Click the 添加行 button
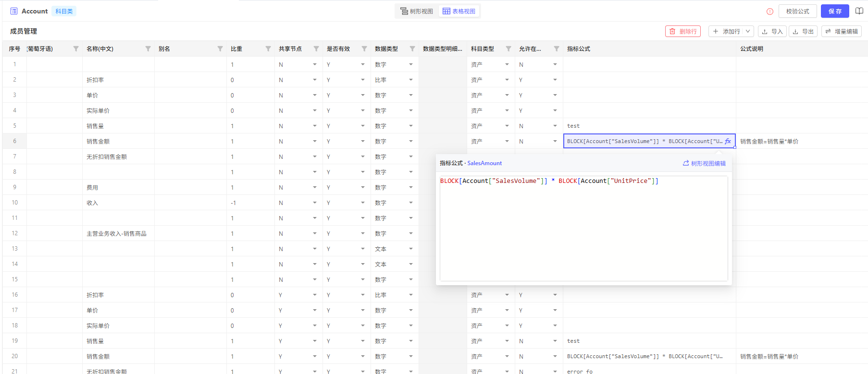 (x=726, y=31)
